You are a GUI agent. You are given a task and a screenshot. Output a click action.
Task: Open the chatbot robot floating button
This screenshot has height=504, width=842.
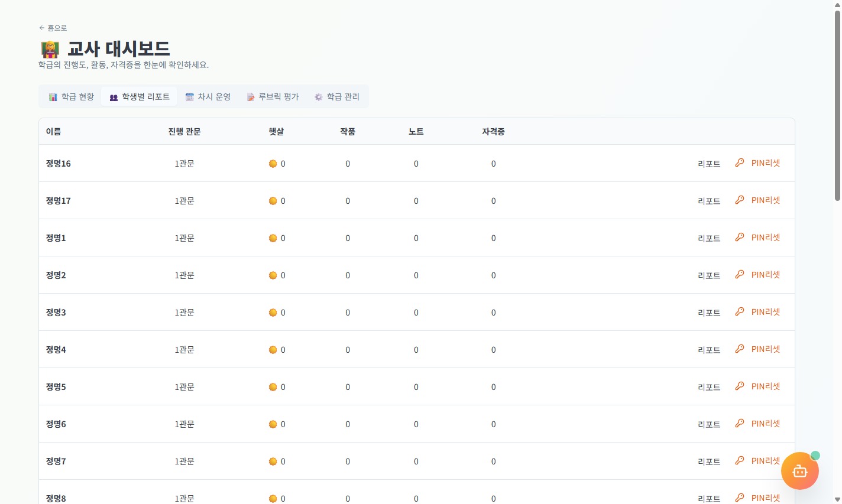799,471
